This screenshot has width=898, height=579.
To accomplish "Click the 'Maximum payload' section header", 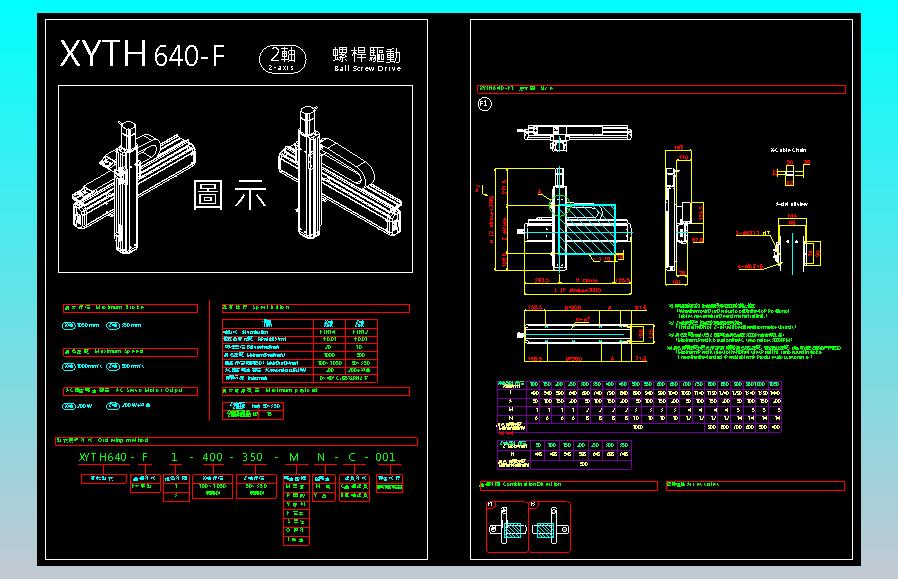I will 316,391.
